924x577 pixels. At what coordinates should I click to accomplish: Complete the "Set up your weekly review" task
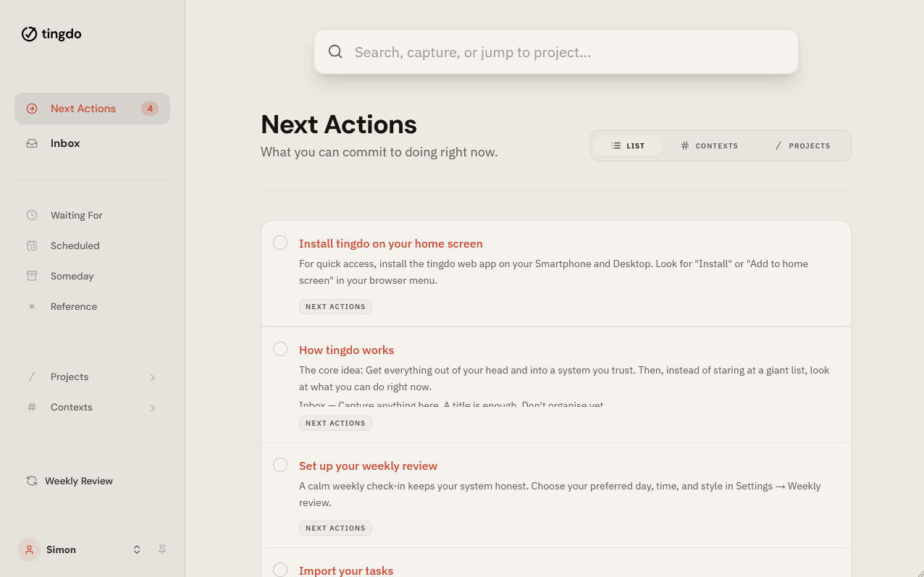point(280,465)
